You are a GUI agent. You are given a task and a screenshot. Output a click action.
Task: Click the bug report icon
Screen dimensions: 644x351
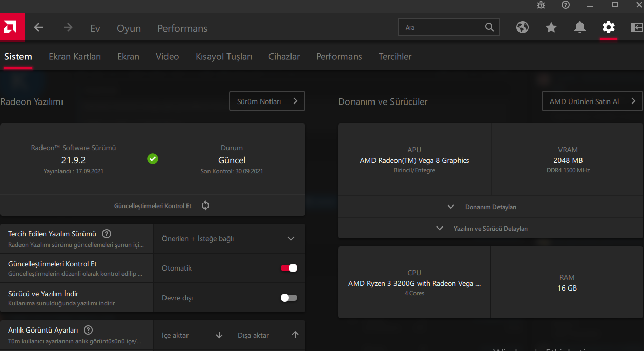[541, 5]
